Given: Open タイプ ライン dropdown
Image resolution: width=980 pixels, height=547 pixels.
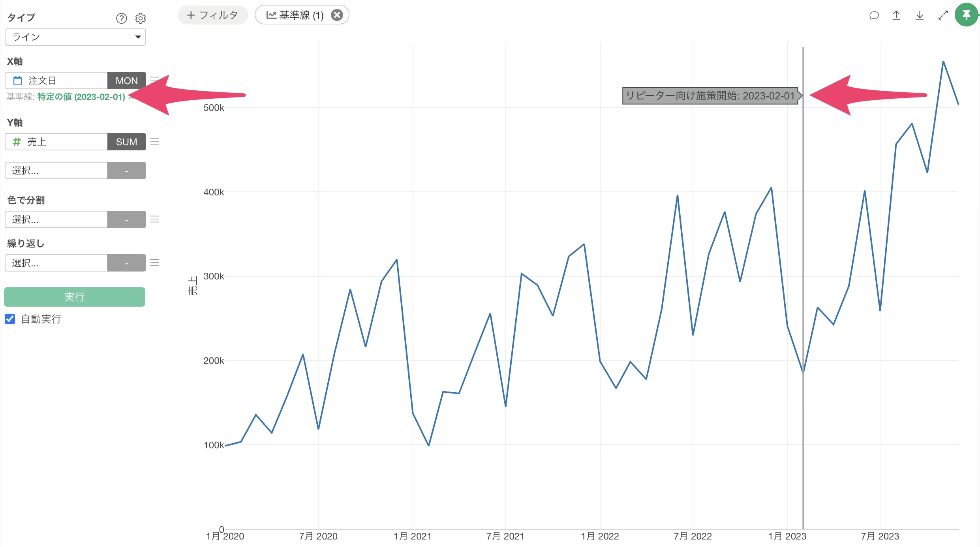Looking at the screenshot, I should point(75,37).
